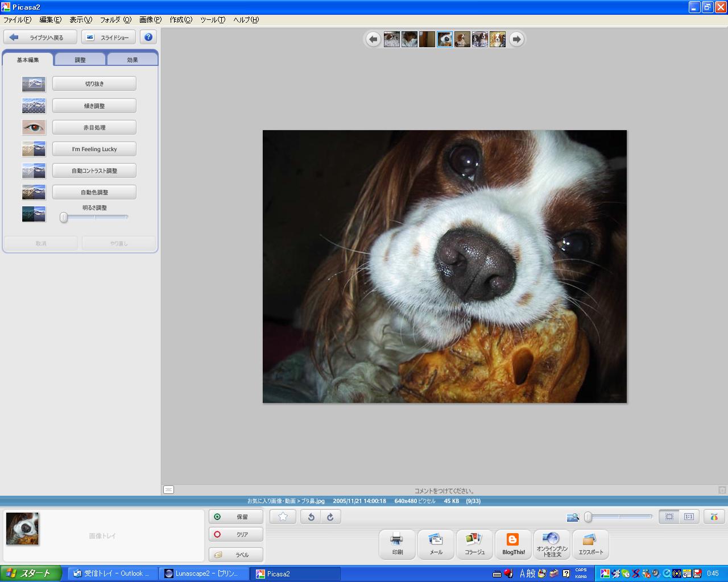Viewport: 728px width, 582px height.
Task: Print the photo with the 印刷 button
Action: (397, 544)
